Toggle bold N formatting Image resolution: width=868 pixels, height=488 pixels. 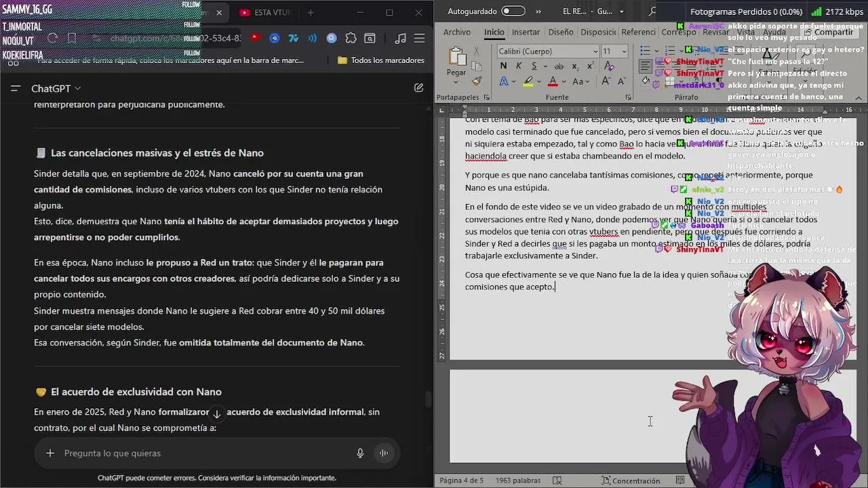[x=503, y=66]
